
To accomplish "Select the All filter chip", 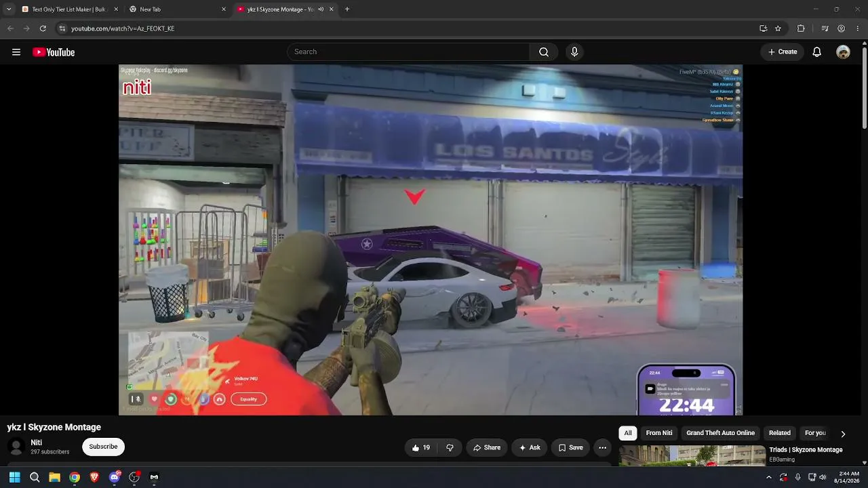I will tap(628, 433).
